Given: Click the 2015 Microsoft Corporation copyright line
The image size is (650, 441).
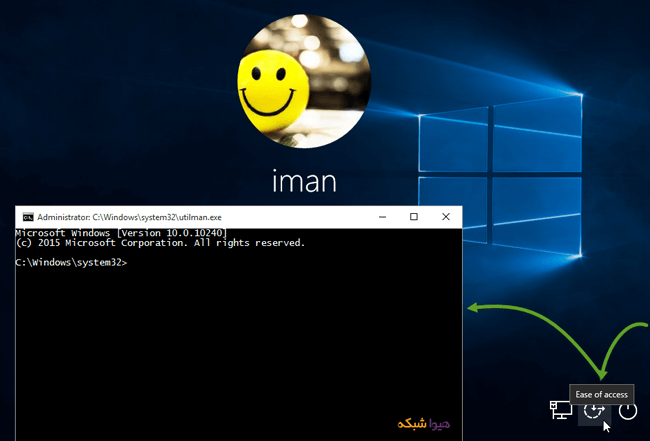Looking at the screenshot, I should point(160,243).
